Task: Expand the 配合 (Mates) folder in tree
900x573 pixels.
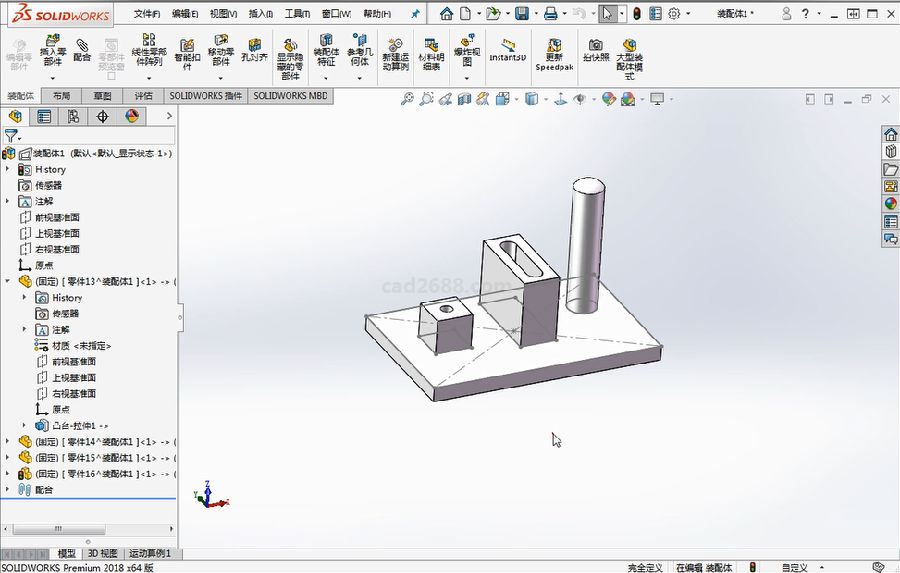Action: 9,490
